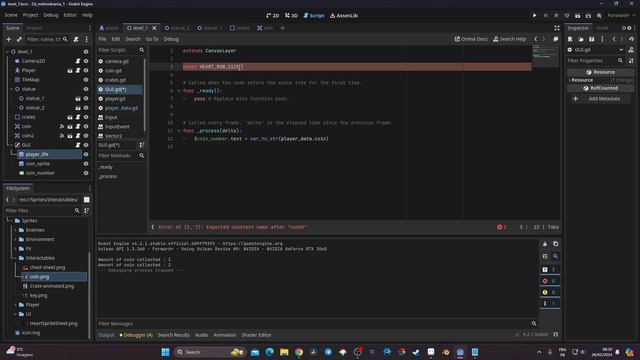
Task: Click Inspector history back arrow
Action: [x=614, y=39]
